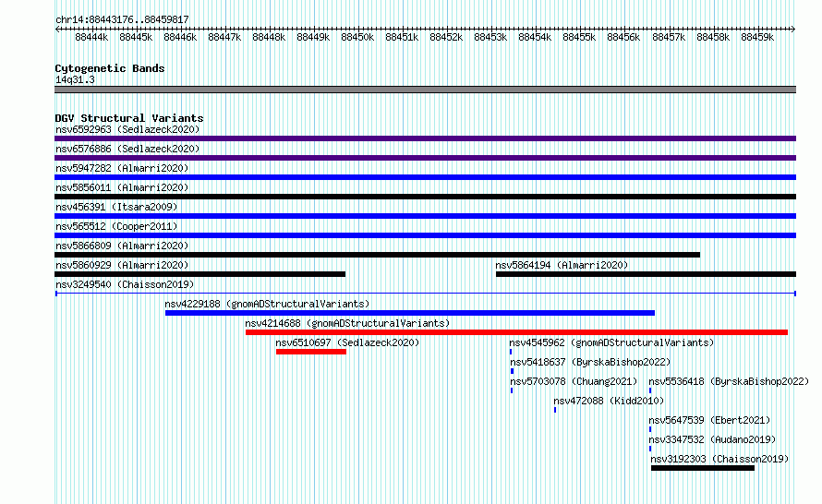Click the purple bar under nsv6576886
Screen dimensions: 822x504
click(x=425, y=158)
